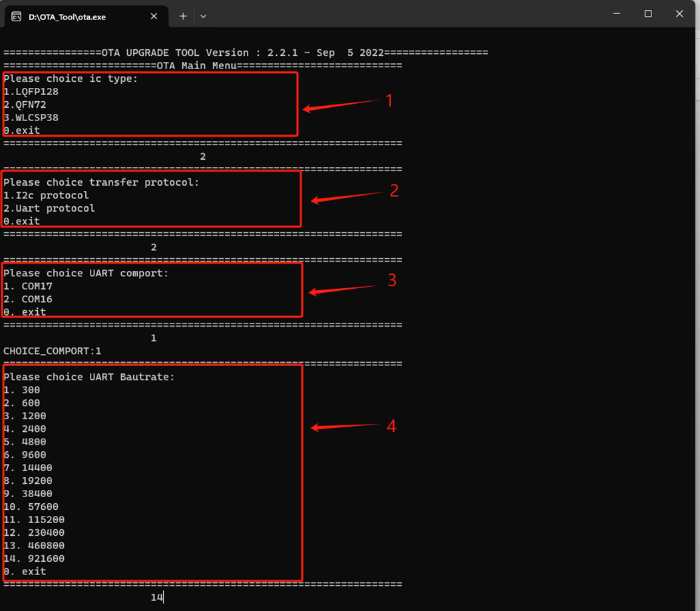The image size is (700, 611).
Task: Click the 7. 14400 baud rate line
Action: pyautogui.click(x=28, y=468)
